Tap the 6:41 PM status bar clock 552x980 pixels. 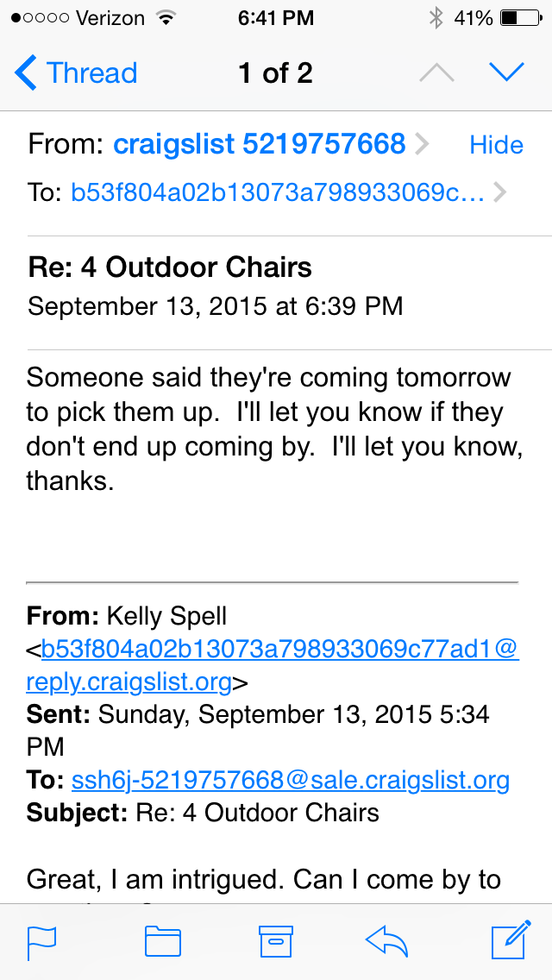276,18
